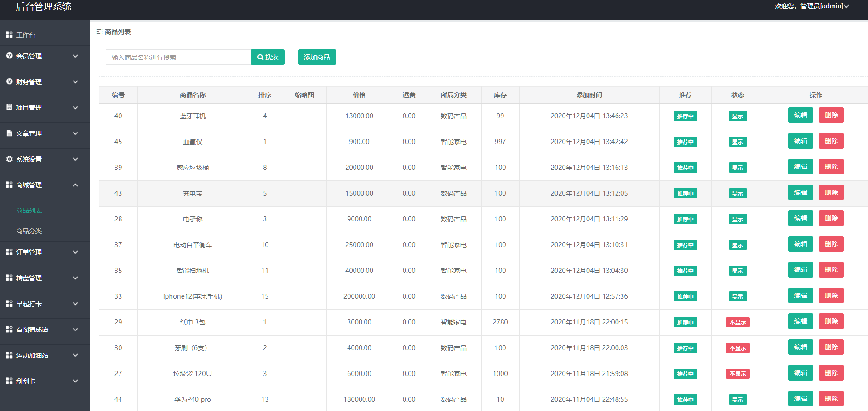This screenshot has width=868, height=411.
Task: Click the 会员管理 member icon
Action: pos(9,56)
